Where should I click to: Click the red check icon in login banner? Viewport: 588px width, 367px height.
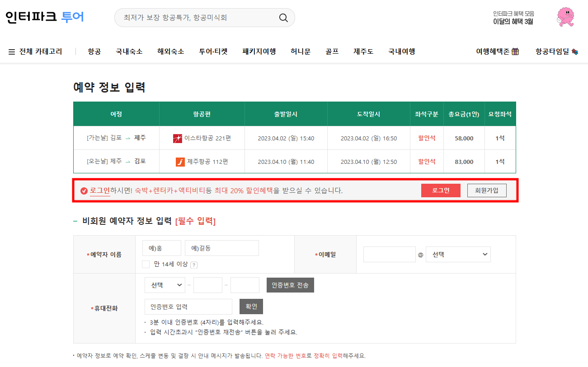point(84,190)
